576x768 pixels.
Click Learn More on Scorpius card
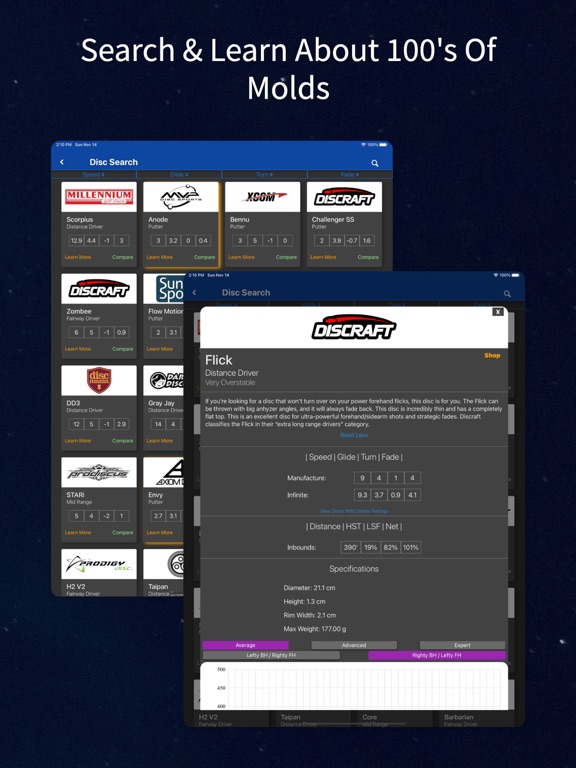tap(78, 257)
